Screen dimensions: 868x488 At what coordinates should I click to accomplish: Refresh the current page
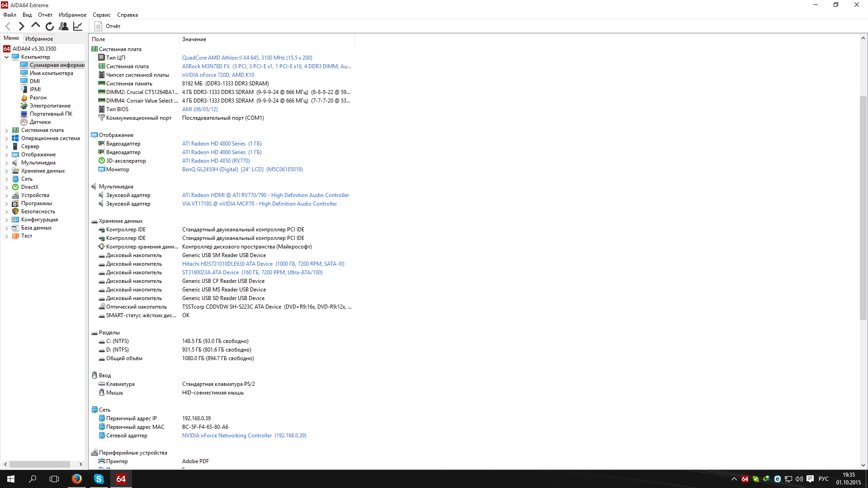50,26
